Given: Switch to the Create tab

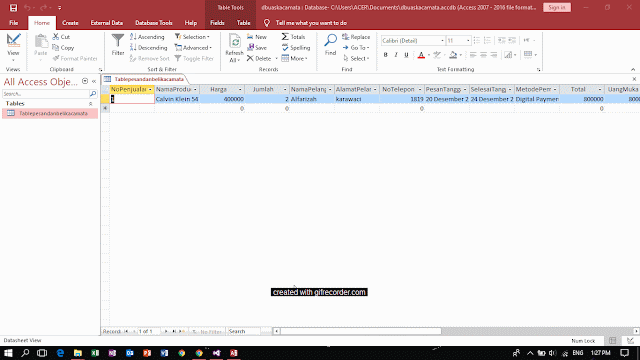Looking at the screenshot, I should pos(70,23).
